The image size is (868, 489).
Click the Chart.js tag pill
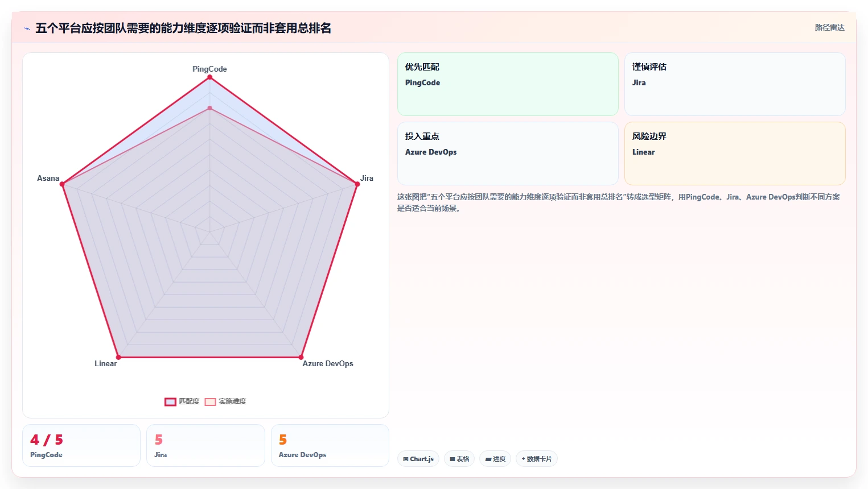pyautogui.click(x=418, y=459)
